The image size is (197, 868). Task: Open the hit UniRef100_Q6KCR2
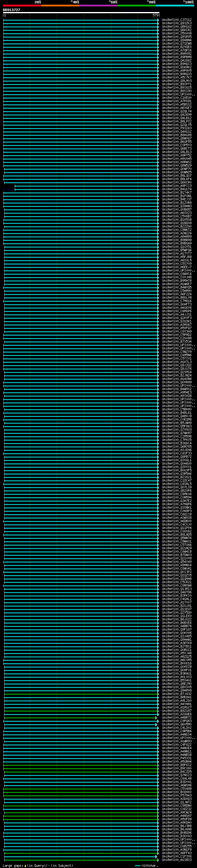click(x=176, y=30)
